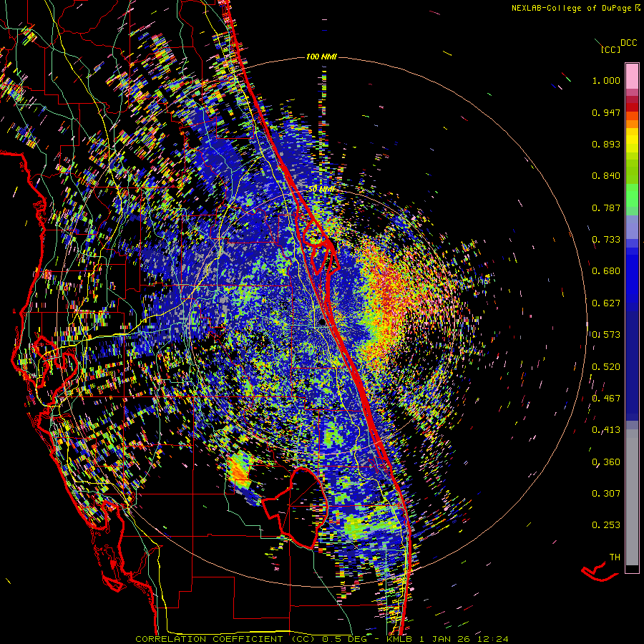Click the black radar site dot
This screenshot has height=644, width=644.
coord(322,323)
